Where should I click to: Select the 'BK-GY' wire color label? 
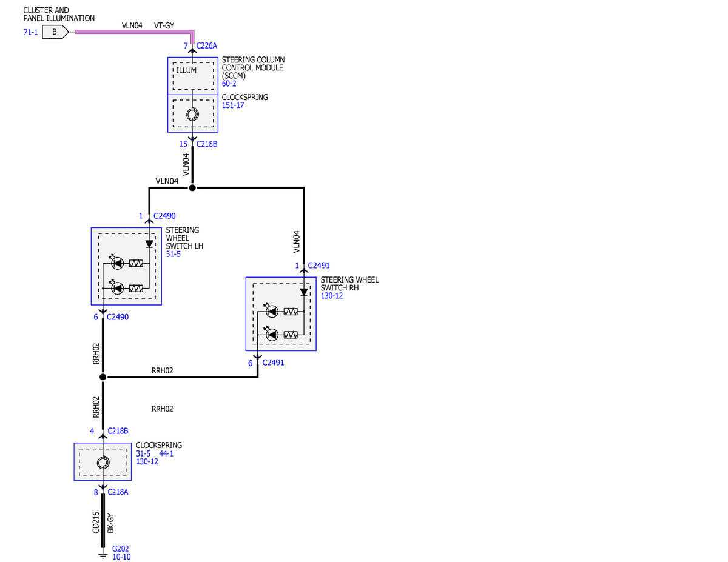[x=110, y=523]
